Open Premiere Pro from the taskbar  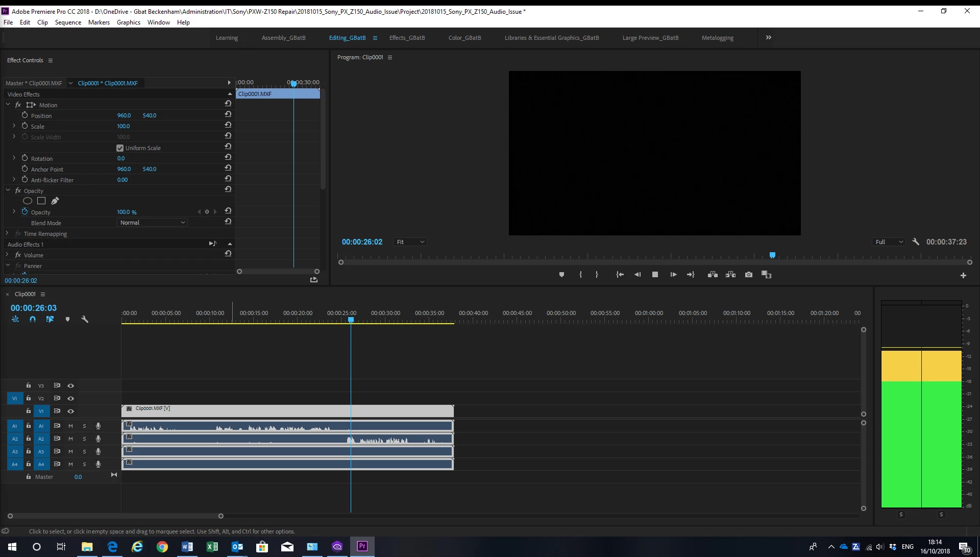pos(362,546)
